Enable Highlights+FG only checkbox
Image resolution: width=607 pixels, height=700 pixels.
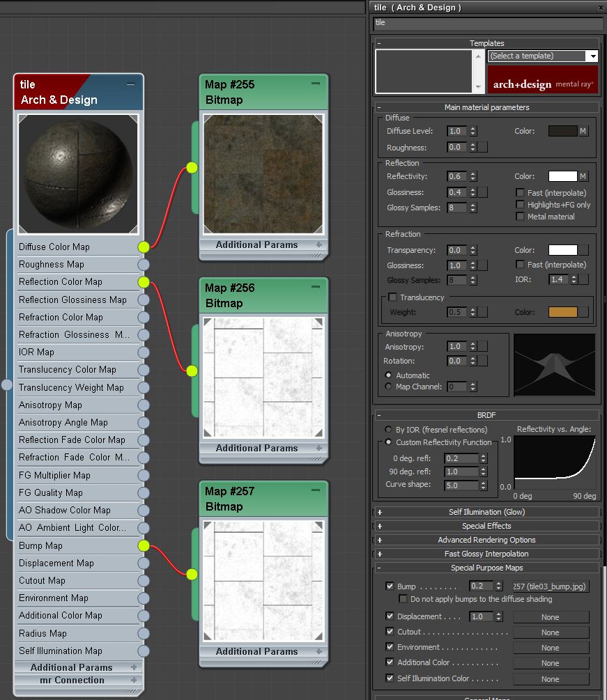tap(519, 204)
